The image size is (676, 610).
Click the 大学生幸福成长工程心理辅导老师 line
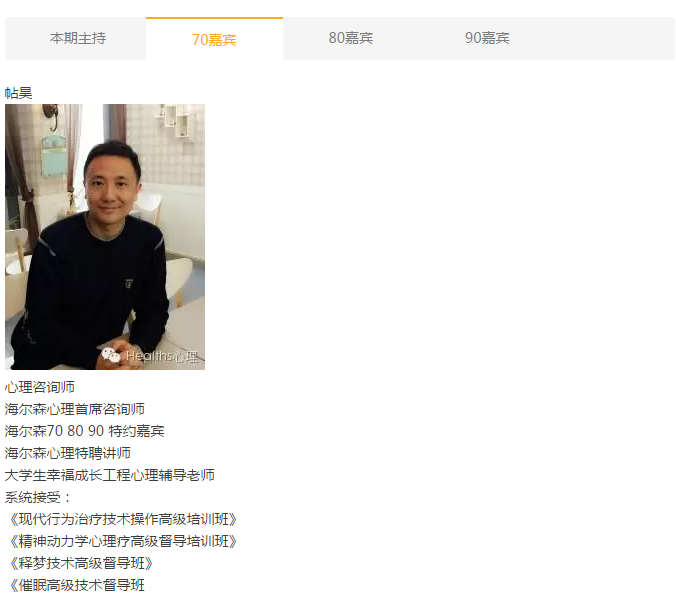(110, 475)
